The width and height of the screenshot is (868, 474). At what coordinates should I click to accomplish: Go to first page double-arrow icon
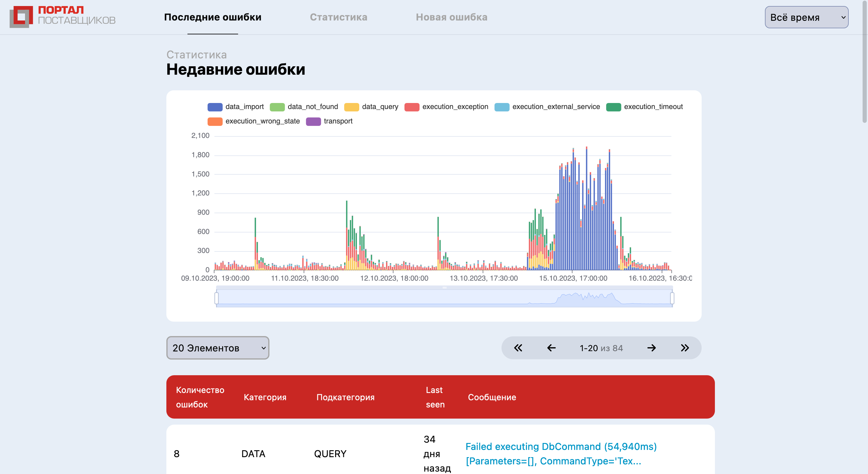click(518, 348)
